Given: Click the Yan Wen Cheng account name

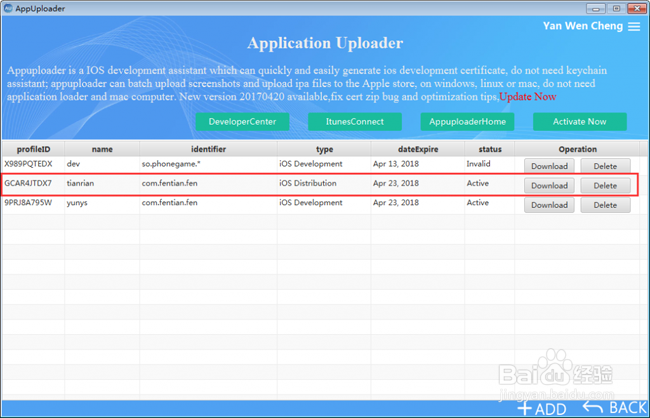Looking at the screenshot, I should (x=583, y=26).
